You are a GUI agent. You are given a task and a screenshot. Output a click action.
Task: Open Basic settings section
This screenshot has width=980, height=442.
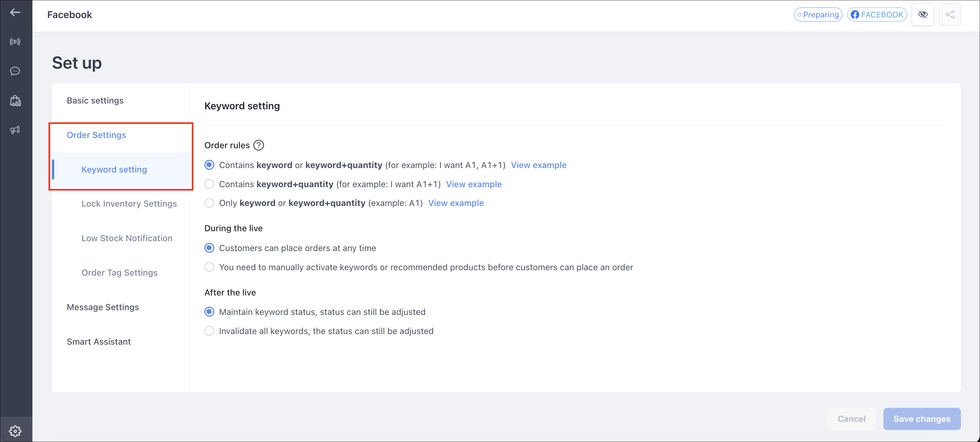click(95, 100)
